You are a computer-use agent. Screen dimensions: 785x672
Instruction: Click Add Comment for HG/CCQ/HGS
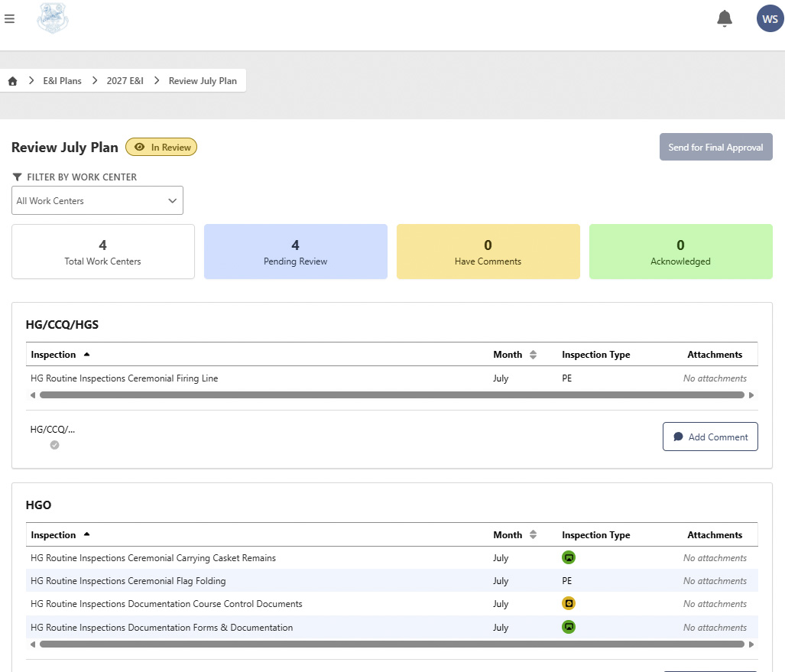coord(710,437)
